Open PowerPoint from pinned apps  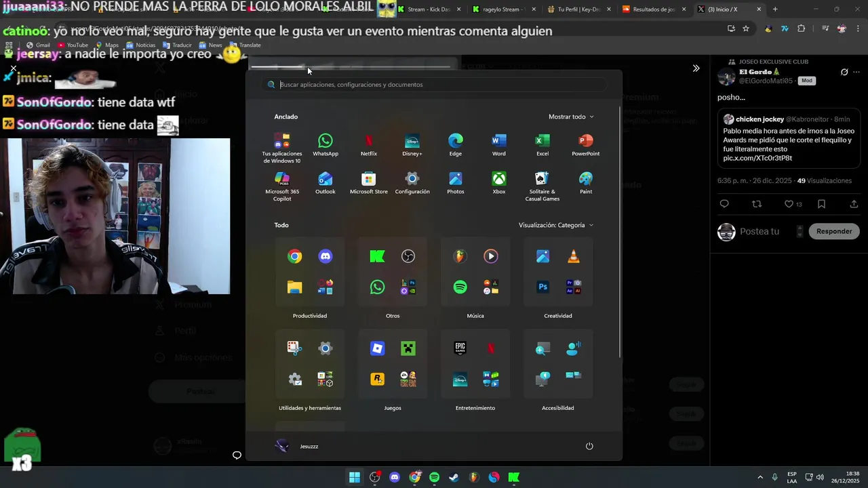pos(586,144)
